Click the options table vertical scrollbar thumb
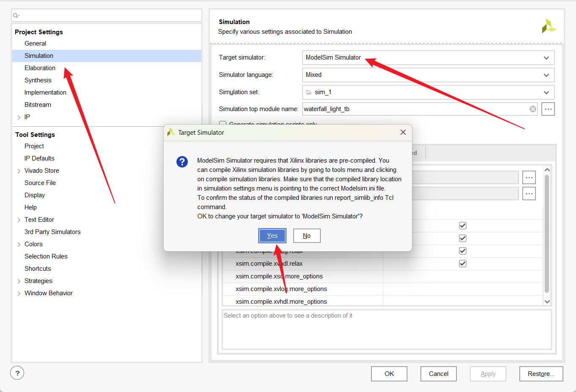This screenshot has width=576, height=392. [547, 234]
